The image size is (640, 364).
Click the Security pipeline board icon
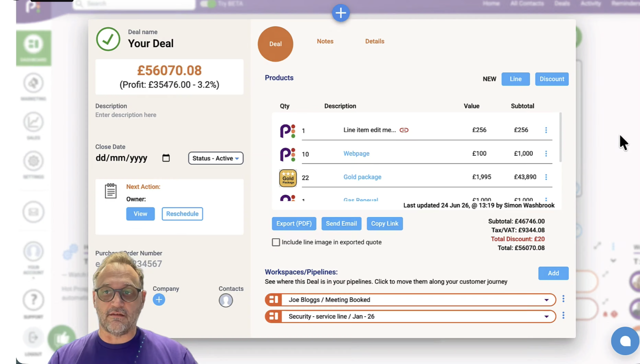pyautogui.click(x=273, y=316)
